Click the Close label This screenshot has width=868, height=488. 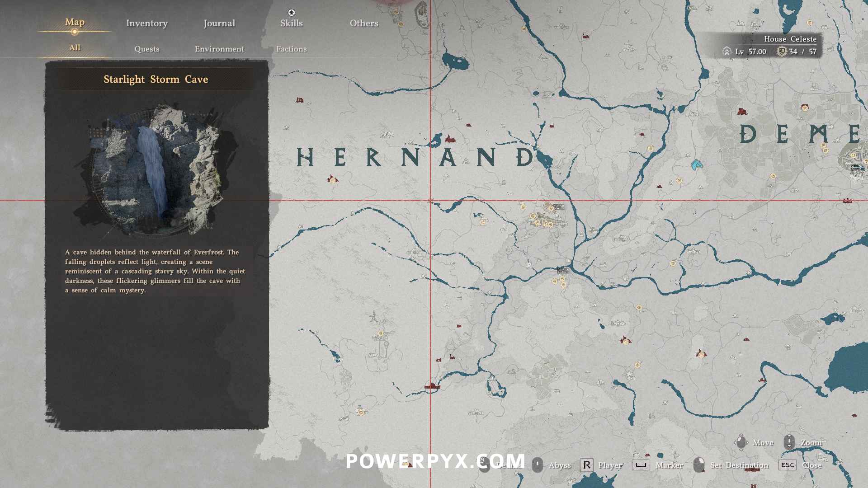click(811, 465)
